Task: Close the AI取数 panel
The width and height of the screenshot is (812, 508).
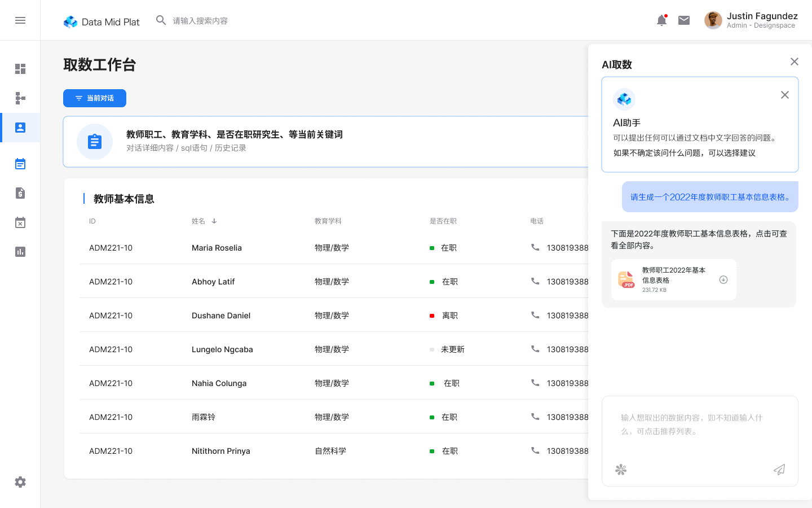Action: 795,62
